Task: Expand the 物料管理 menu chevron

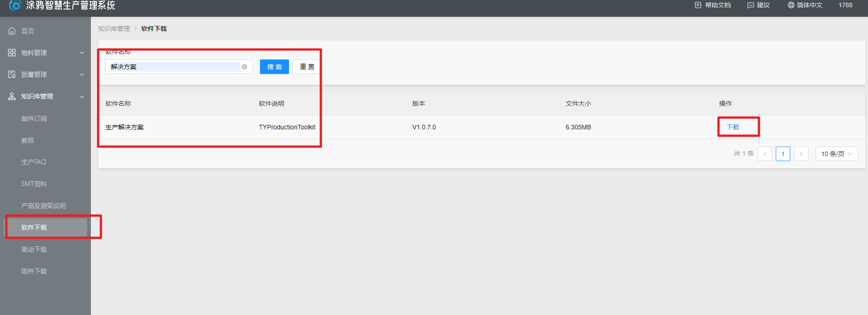Action: click(x=82, y=53)
